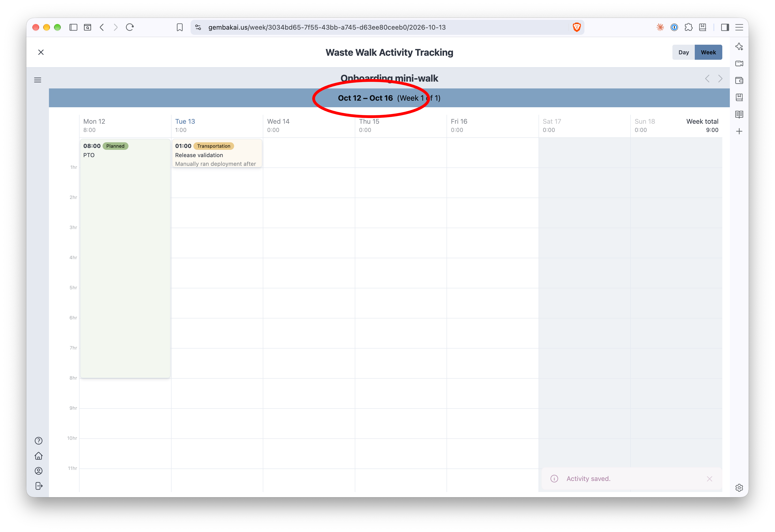Click the Planned tag label

click(115, 146)
